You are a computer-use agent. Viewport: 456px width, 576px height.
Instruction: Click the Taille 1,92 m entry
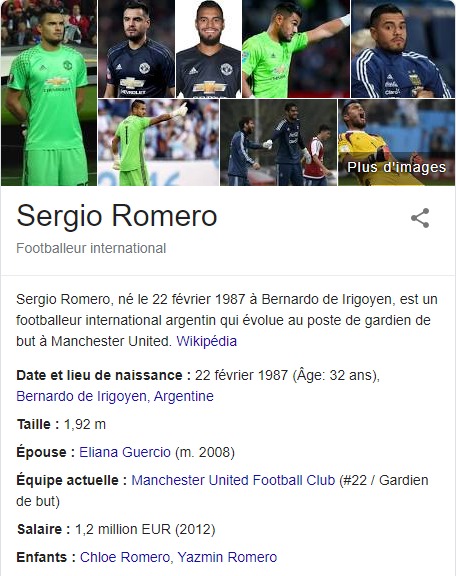[61, 424]
